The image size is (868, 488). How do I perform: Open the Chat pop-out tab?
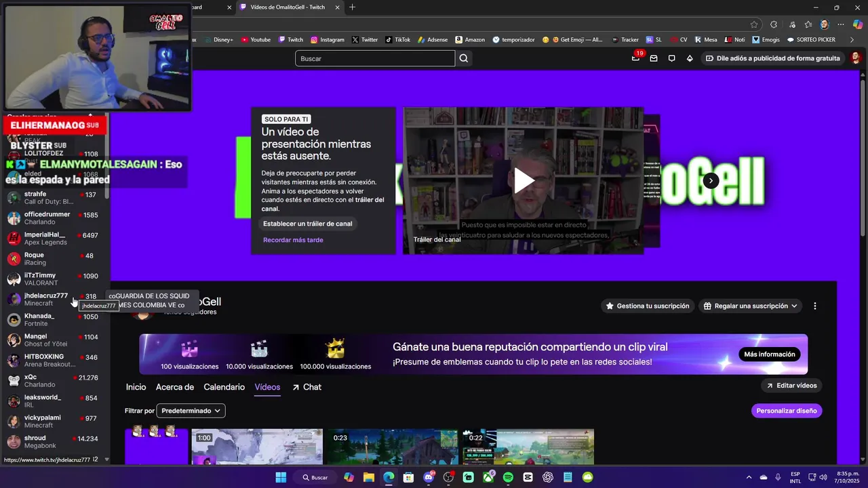(x=307, y=387)
